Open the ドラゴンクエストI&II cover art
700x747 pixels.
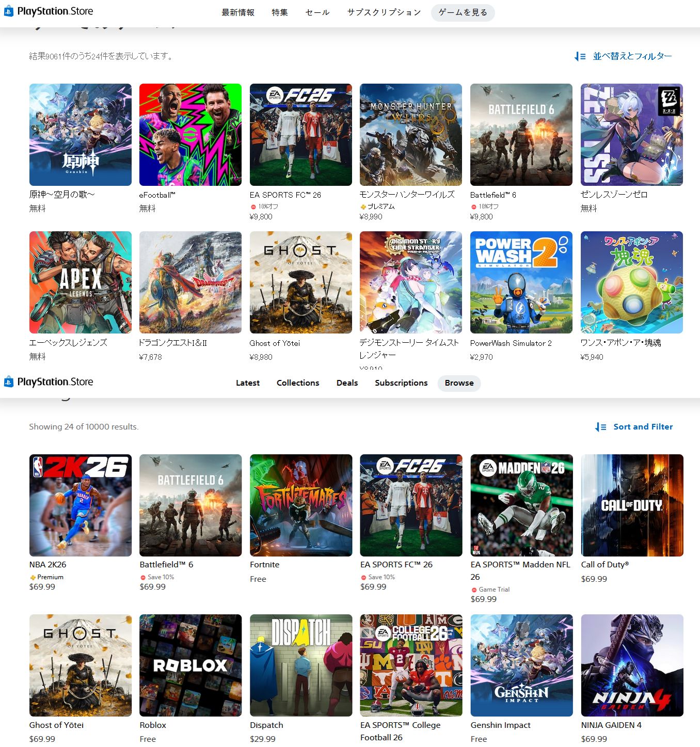(x=190, y=282)
